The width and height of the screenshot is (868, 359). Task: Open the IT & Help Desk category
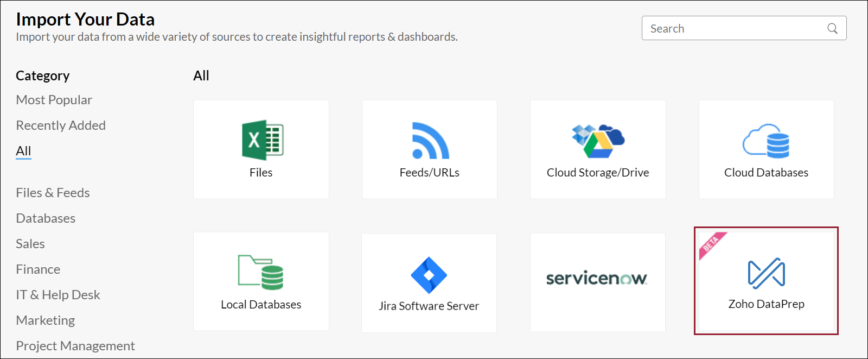pyautogui.click(x=58, y=294)
